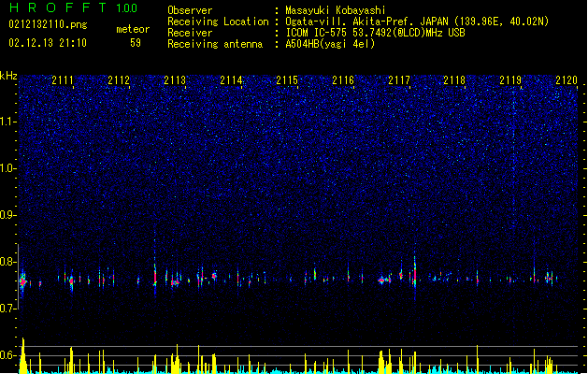Click time marker 2116 on the time axis
Screen dimensions: 588x374
343,80
